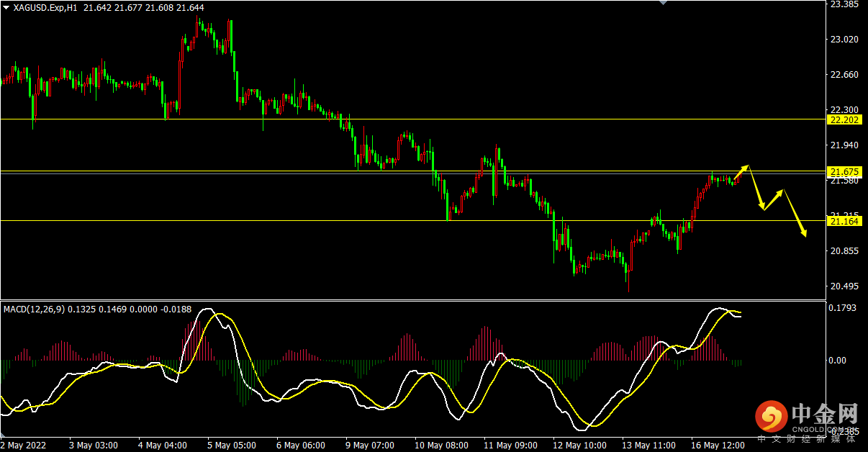Click the triangle before XAGUSD.Exp,H1 title
Viewport: 868px width, 452px height.
pyautogui.click(x=6, y=6)
